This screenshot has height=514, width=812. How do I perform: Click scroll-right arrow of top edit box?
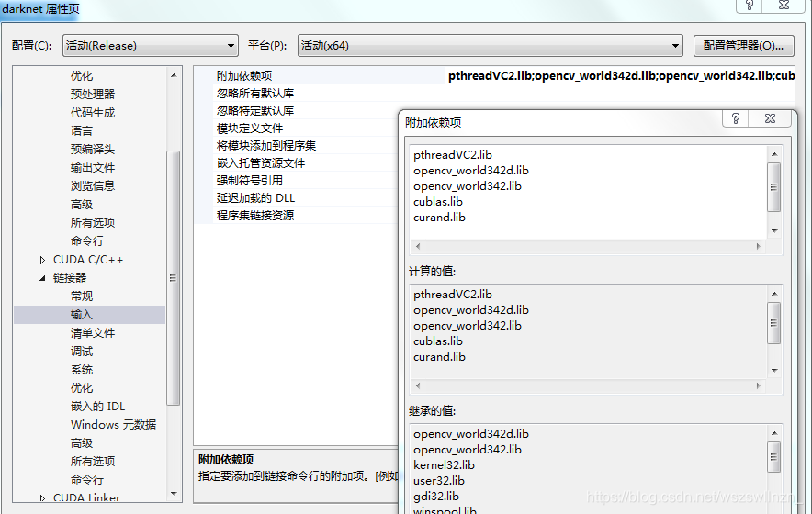pyautogui.click(x=758, y=246)
